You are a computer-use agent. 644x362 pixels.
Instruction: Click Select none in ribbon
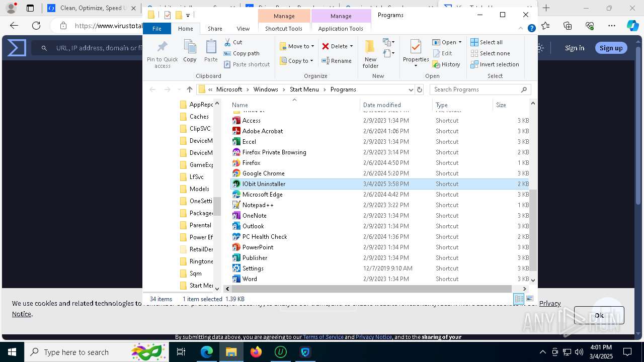[x=490, y=53]
